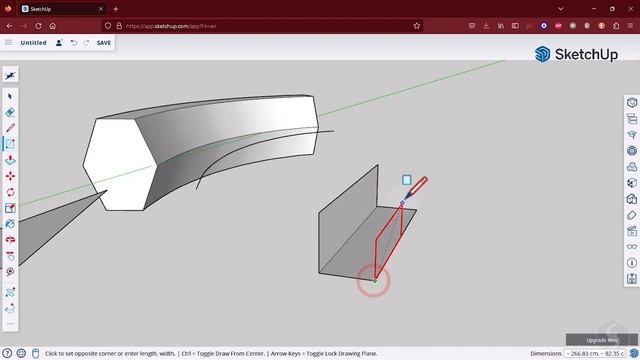Click the Upgrade Now button
The image size is (640, 360).
(x=602, y=340)
